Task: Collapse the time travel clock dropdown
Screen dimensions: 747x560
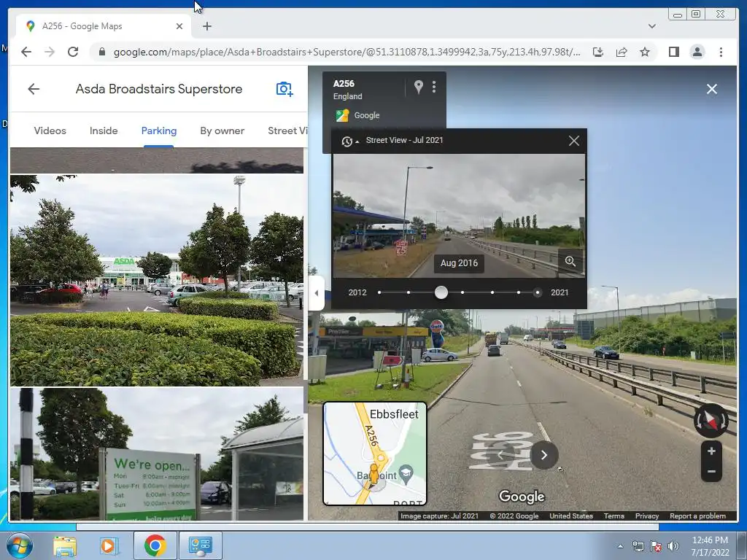Action: [x=349, y=141]
